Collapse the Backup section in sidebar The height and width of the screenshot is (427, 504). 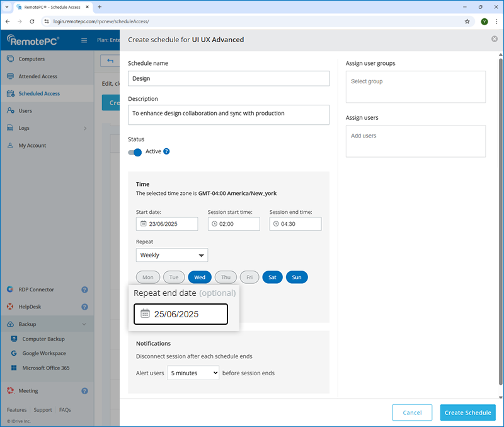[x=84, y=324]
